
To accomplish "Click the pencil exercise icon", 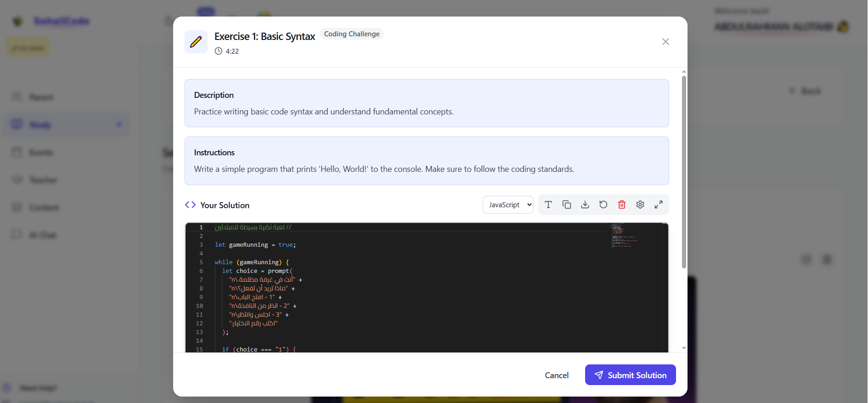I will (x=196, y=42).
